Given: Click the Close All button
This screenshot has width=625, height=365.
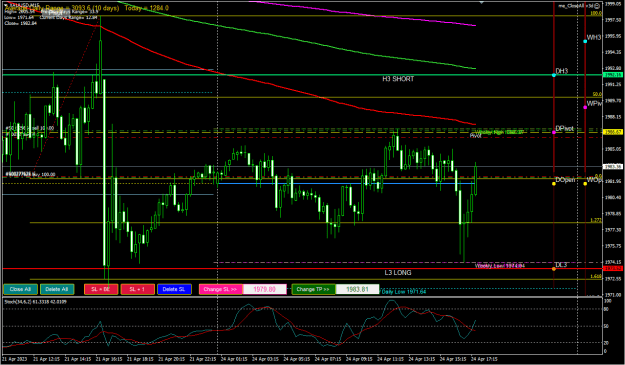Looking at the screenshot, I should pyautogui.click(x=20, y=289).
